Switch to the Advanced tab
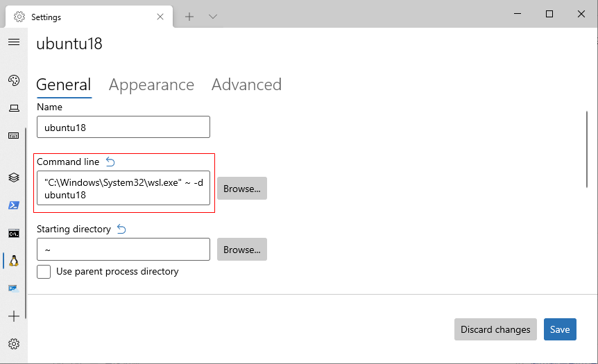 pyautogui.click(x=246, y=85)
